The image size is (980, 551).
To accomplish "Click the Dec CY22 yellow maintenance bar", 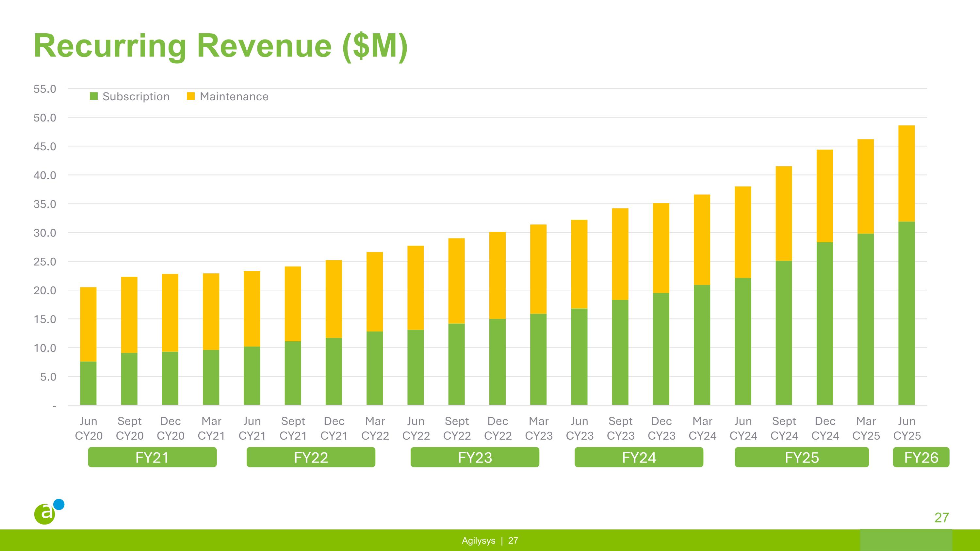I will pyautogui.click(x=497, y=275).
